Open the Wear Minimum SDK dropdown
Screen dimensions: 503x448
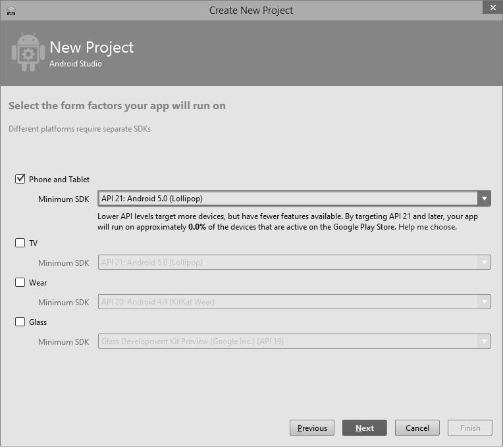point(294,302)
